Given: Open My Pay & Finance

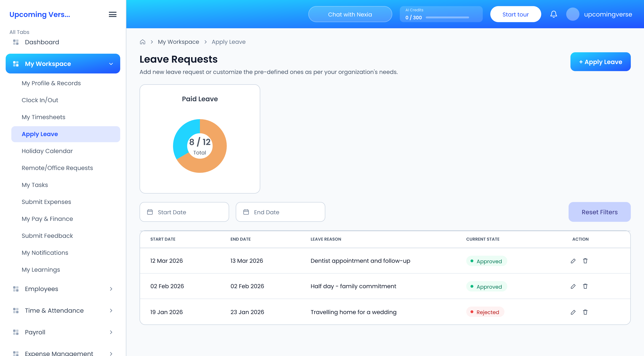Looking at the screenshot, I should 47,219.
